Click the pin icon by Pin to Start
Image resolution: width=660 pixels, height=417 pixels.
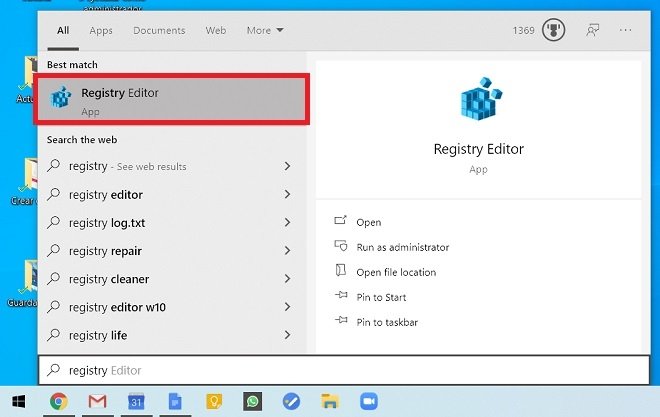tap(341, 295)
